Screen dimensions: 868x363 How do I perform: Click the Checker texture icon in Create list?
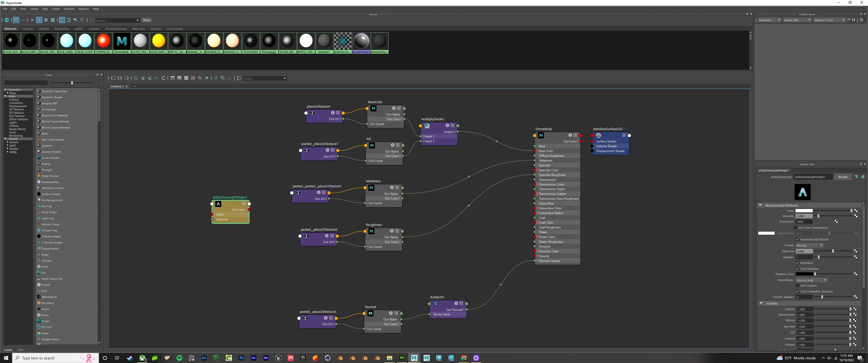(x=39, y=261)
